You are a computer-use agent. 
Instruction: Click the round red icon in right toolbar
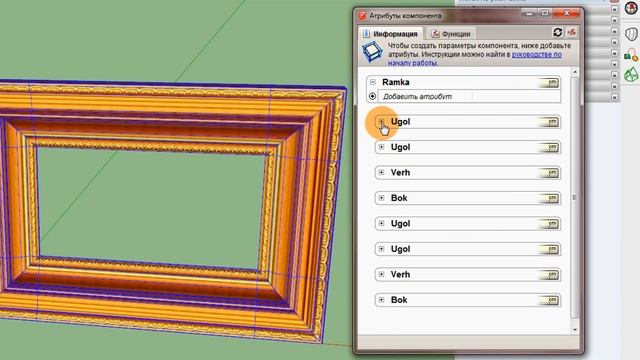(x=631, y=8)
